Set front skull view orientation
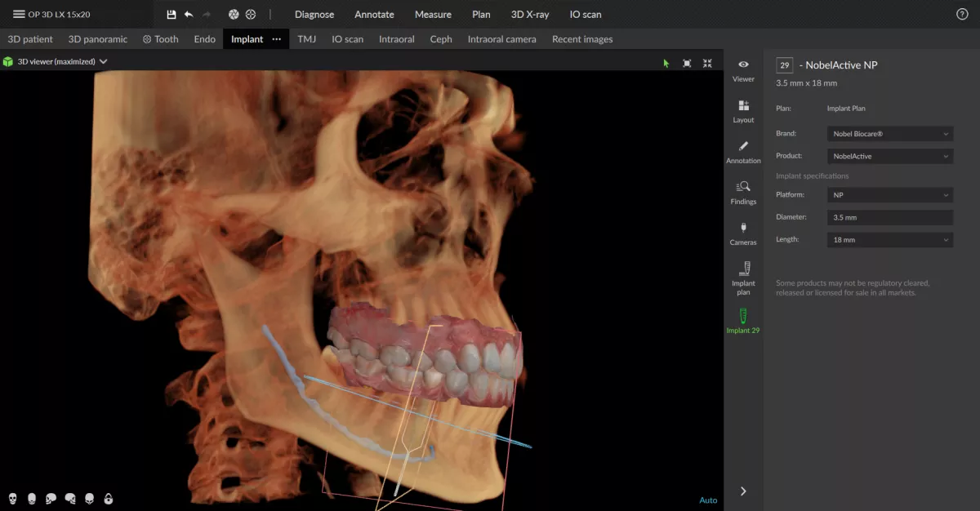Viewport: 980px width, 511px height. [x=12, y=498]
